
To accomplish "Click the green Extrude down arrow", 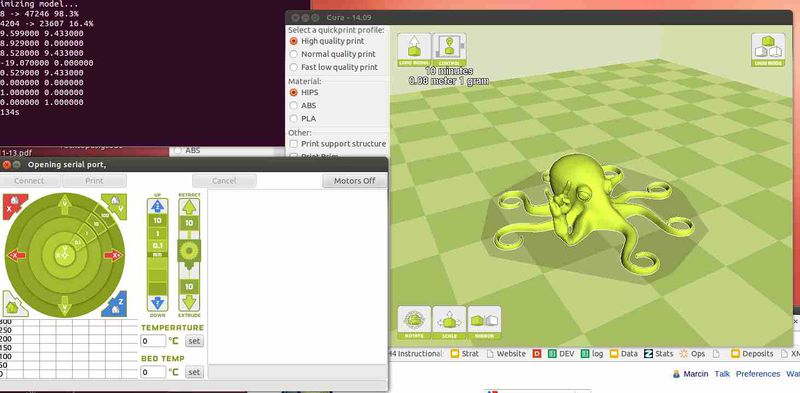I will click(189, 303).
